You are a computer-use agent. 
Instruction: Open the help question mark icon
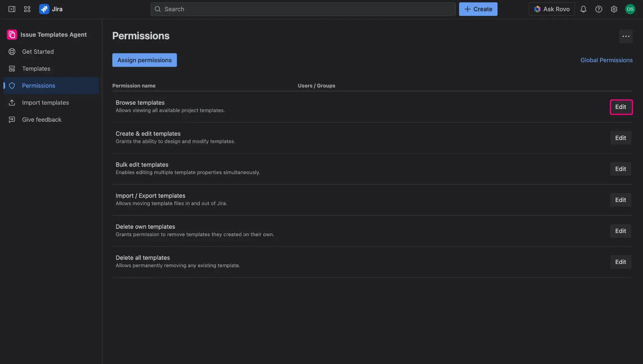(599, 9)
